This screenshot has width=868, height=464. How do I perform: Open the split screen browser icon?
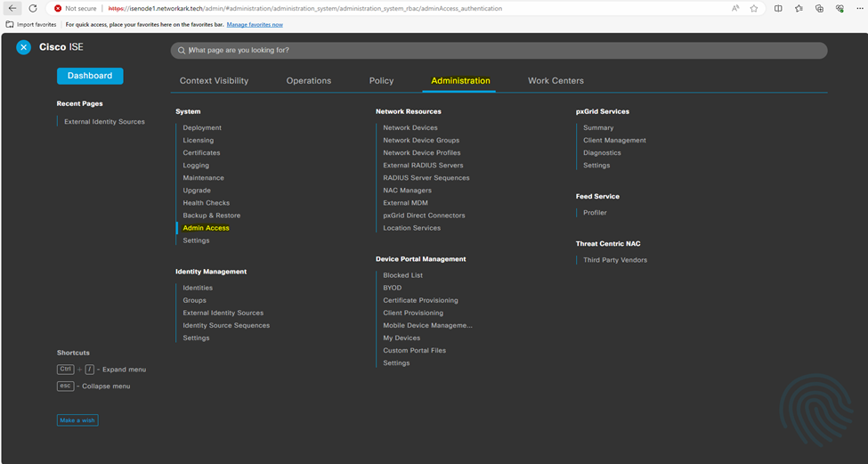pyautogui.click(x=778, y=8)
